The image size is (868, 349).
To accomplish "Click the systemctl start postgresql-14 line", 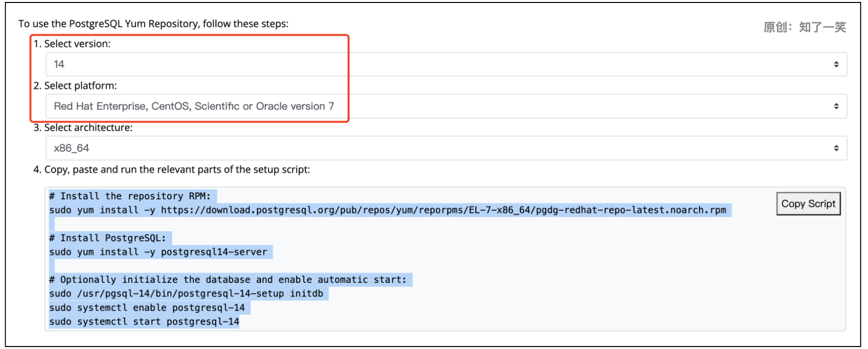I will click(x=144, y=322).
